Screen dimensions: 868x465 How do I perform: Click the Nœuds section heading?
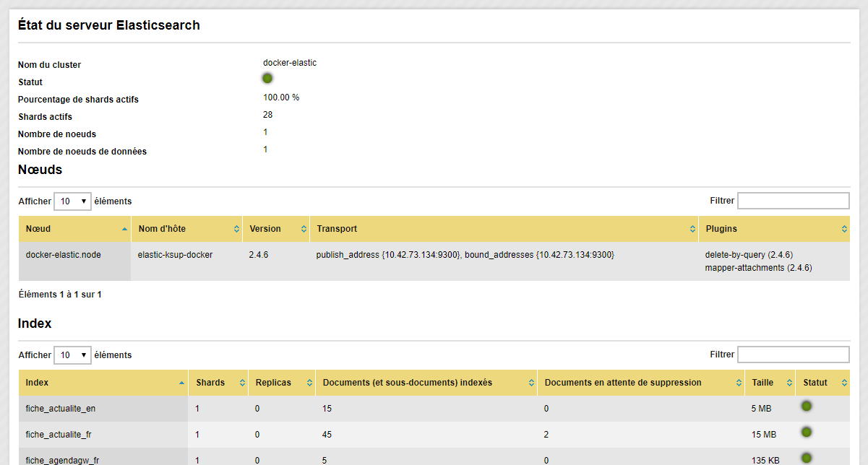40,170
